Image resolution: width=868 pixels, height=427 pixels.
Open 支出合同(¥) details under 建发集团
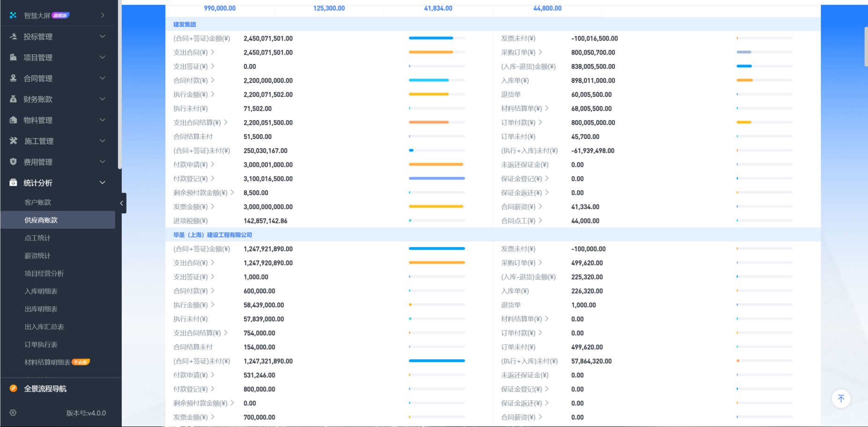[x=193, y=52]
